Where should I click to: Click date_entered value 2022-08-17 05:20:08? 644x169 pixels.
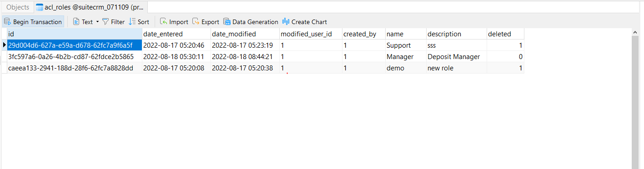176,68
